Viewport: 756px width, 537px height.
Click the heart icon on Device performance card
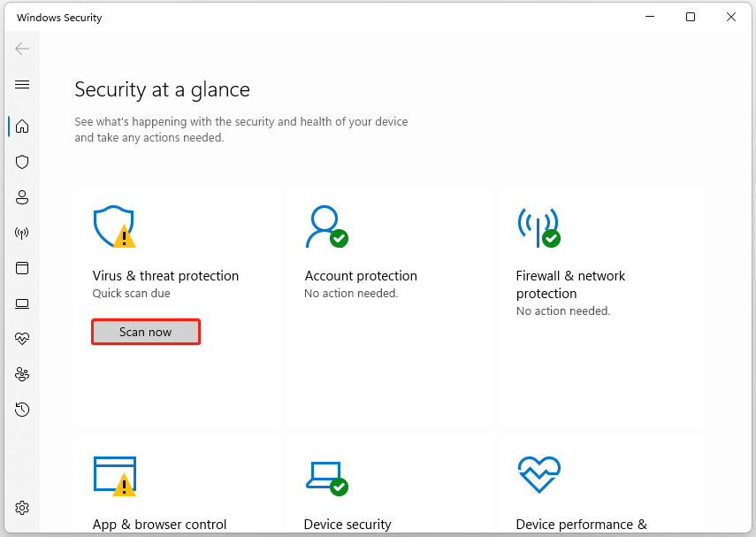point(539,475)
